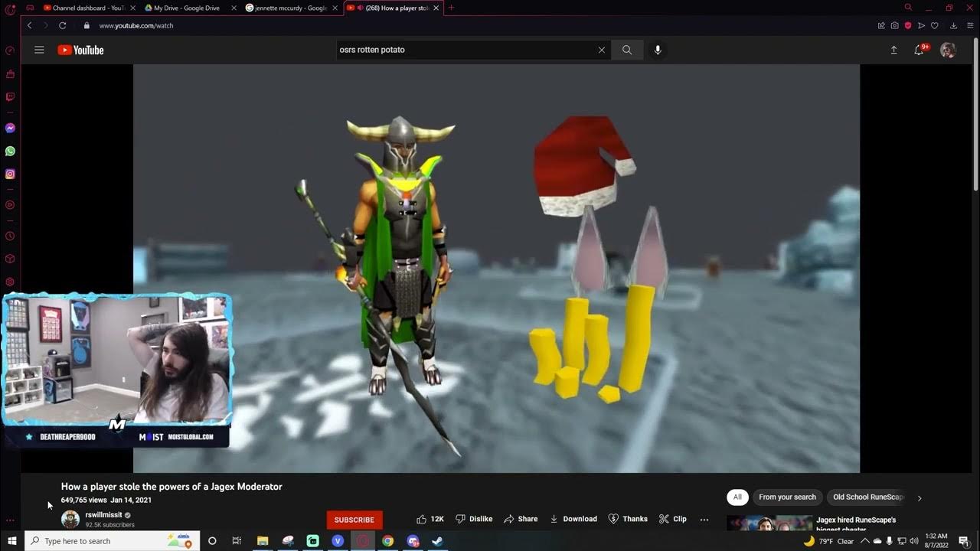The width and height of the screenshot is (980, 551).
Task: Click the video Download button
Action: pyautogui.click(x=573, y=519)
